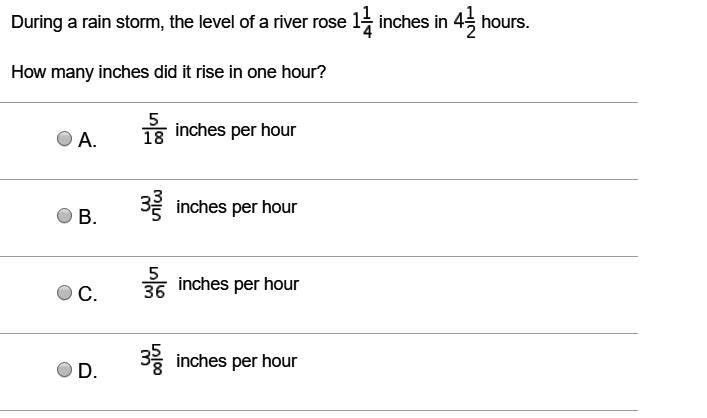Image resolution: width=707 pixels, height=418 pixels.
Task: Click the "B." answer letter label
Action: click(88, 218)
